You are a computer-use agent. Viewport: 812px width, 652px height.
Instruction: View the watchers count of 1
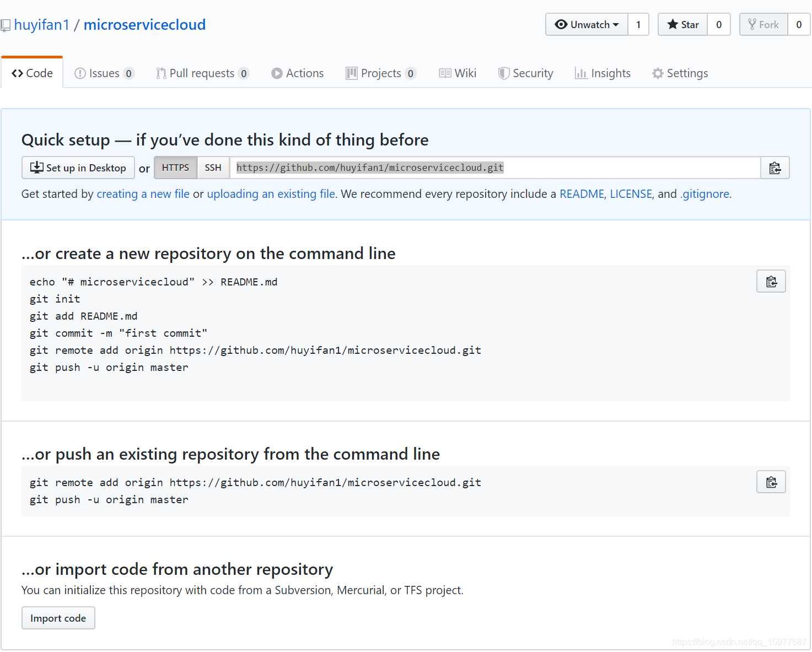(638, 24)
